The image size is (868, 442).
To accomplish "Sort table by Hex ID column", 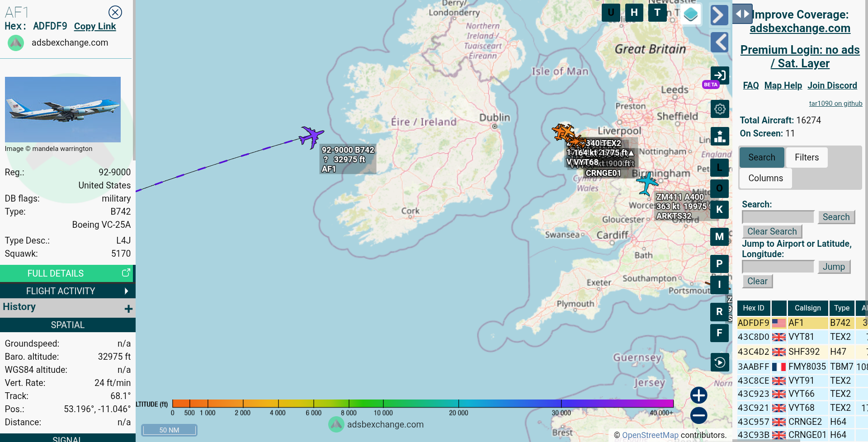I will [753, 308].
